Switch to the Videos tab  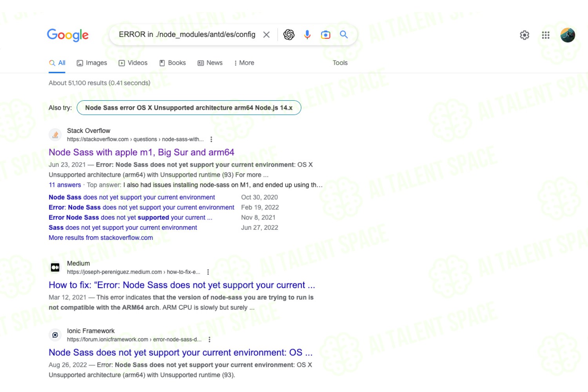[133, 63]
